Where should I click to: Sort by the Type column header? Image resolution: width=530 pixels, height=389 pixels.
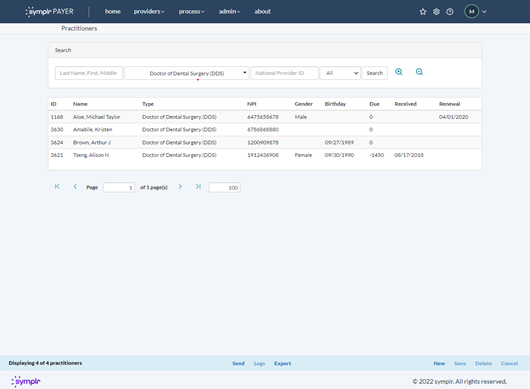(148, 104)
